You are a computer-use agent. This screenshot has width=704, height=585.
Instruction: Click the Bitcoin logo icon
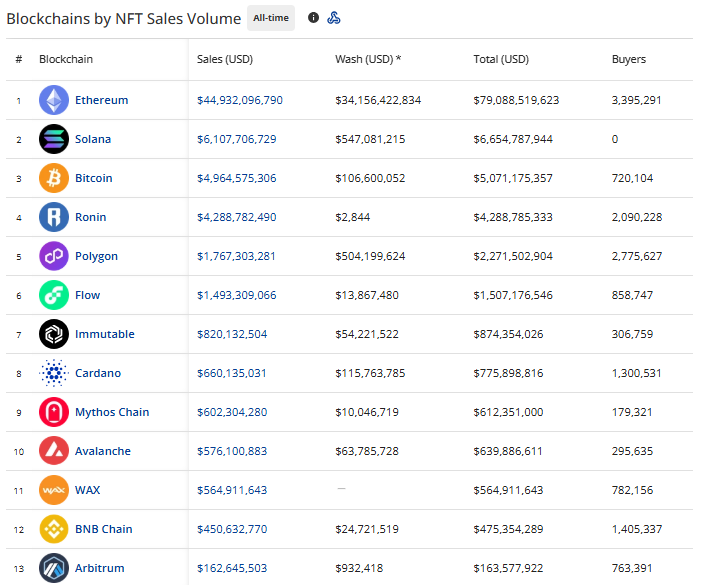point(54,178)
